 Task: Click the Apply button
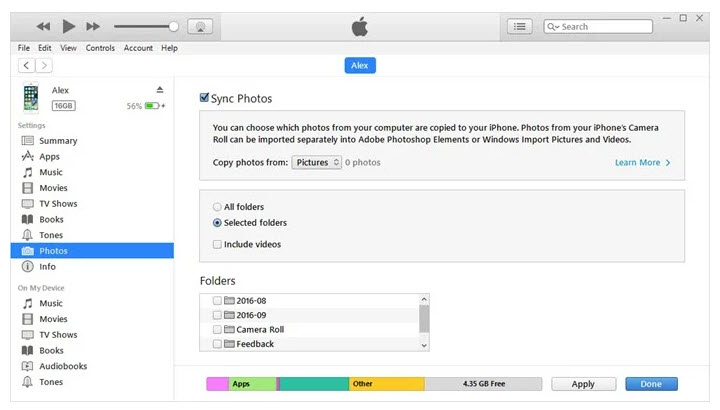(584, 384)
